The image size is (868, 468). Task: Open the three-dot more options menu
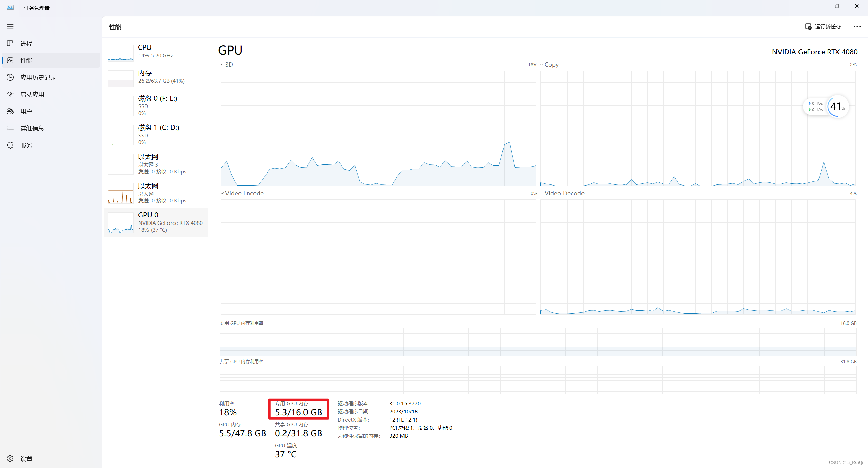pos(857,26)
